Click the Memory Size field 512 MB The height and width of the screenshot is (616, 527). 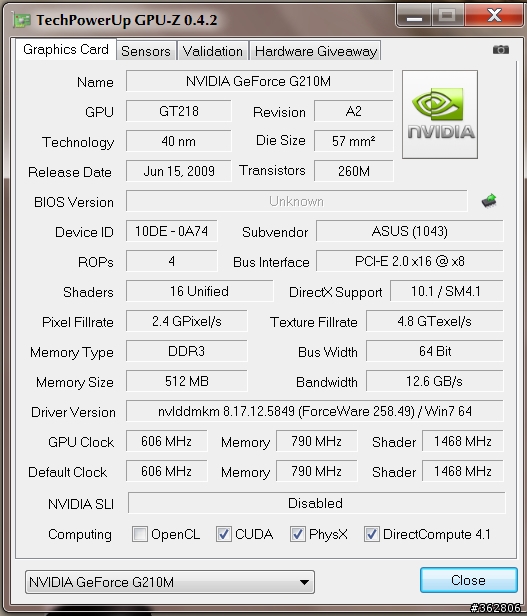pos(187,381)
